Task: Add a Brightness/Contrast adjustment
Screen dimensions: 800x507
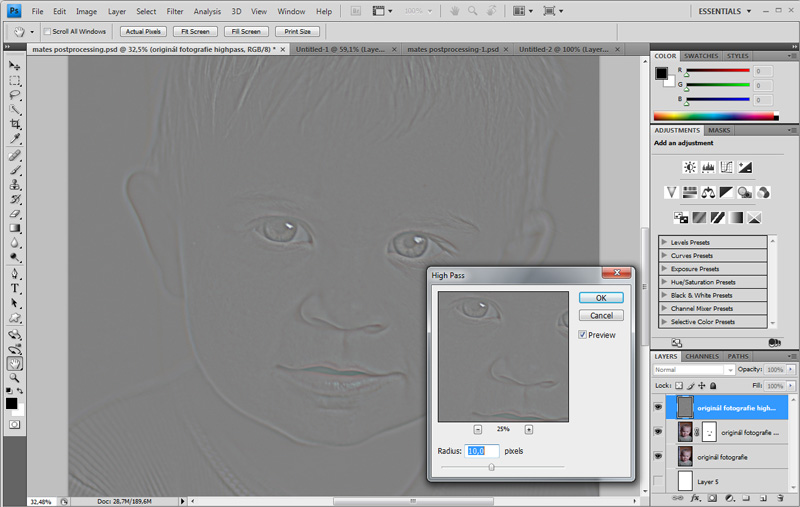Action: pos(690,167)
